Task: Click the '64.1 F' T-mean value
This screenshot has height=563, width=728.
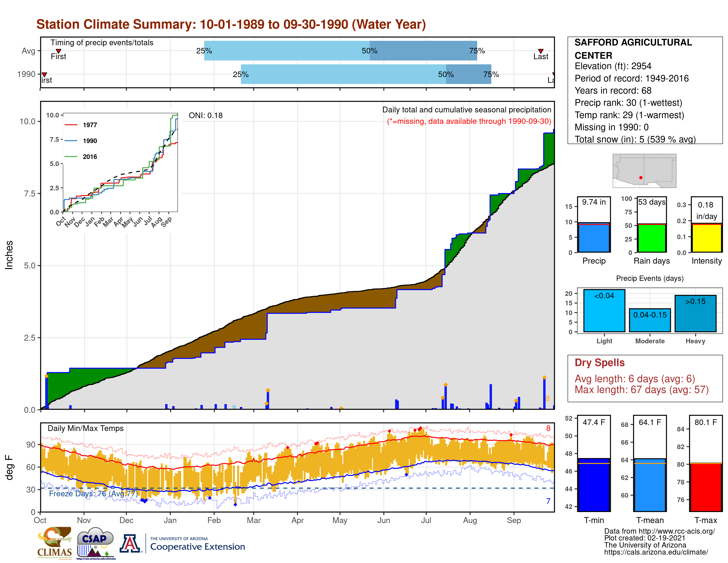Action: (x=650, y=422)
